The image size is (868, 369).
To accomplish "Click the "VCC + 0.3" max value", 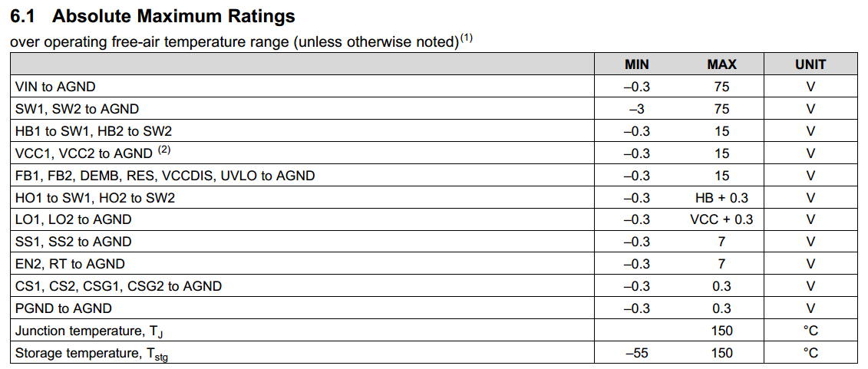I will (x=721, y=219).
